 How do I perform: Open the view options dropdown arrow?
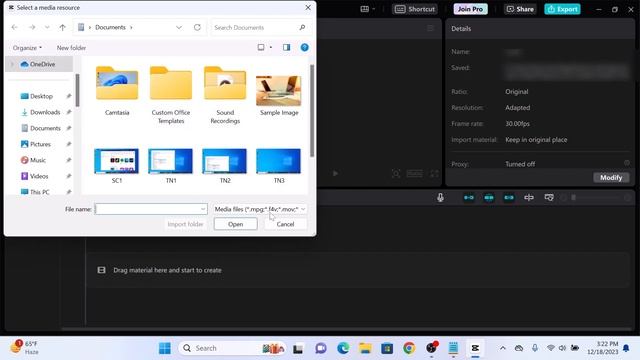click(x=271, y=47)
